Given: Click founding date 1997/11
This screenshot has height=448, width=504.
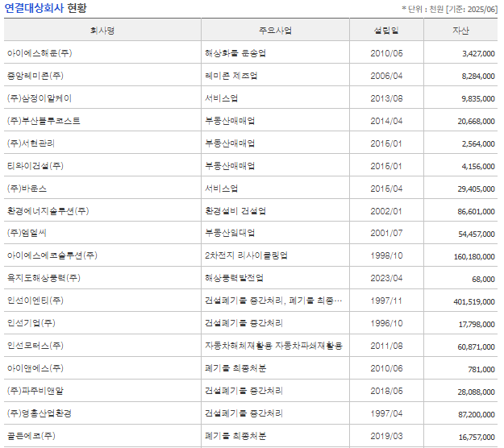Looking at the screenshot, I should tap(386, 301).
